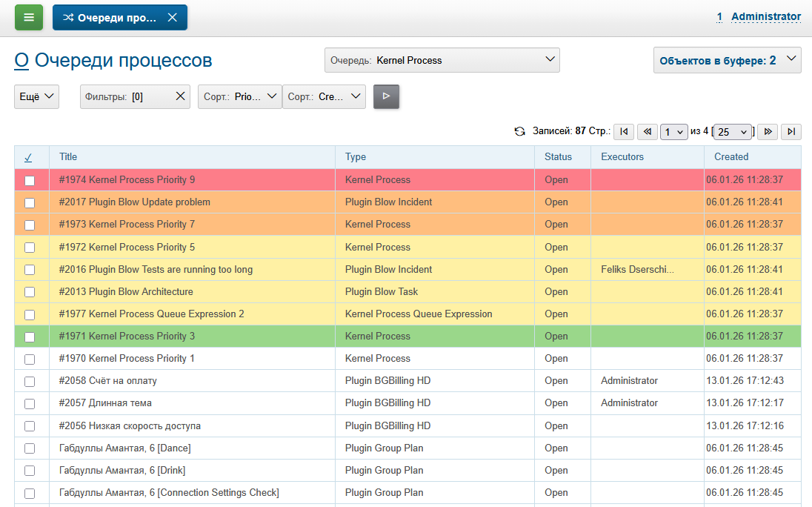812x507 pixels.
Task: Expand the Очередь Kernel Process dropdown
Action: pos(442,60)
